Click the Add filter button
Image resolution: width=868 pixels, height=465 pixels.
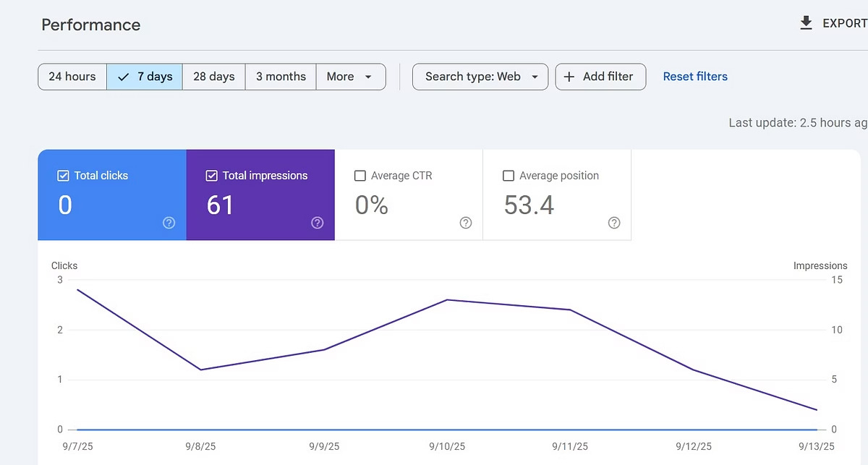(x=600, y=77)
